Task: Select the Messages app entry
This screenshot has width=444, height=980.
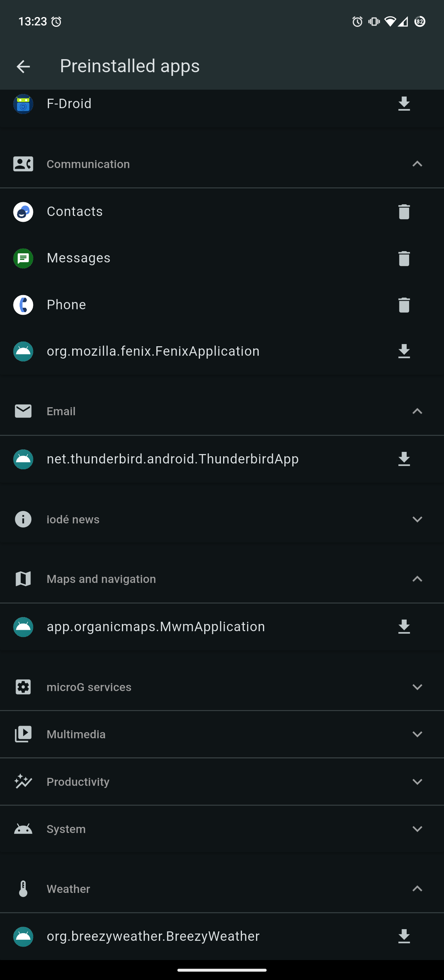Action: pos(78,258)
